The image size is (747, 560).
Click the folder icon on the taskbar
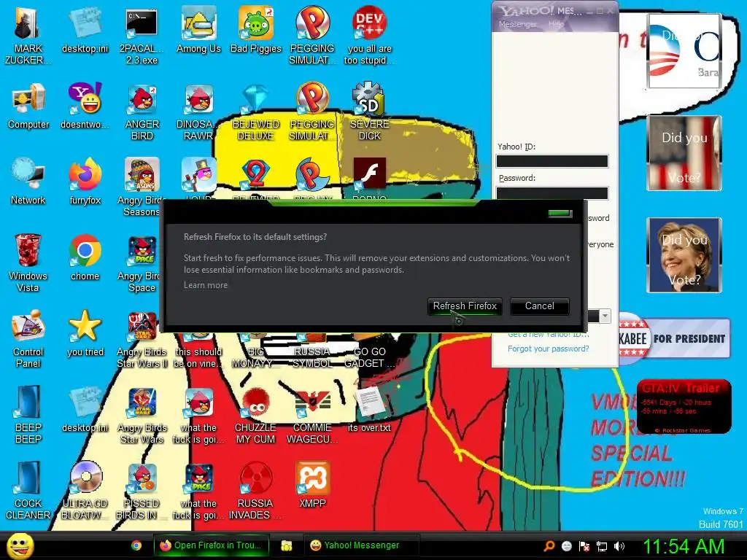[286, 545]
